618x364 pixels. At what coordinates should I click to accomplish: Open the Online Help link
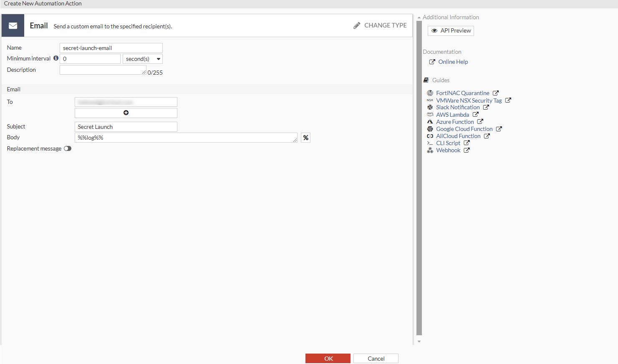(x=453, y=62)
